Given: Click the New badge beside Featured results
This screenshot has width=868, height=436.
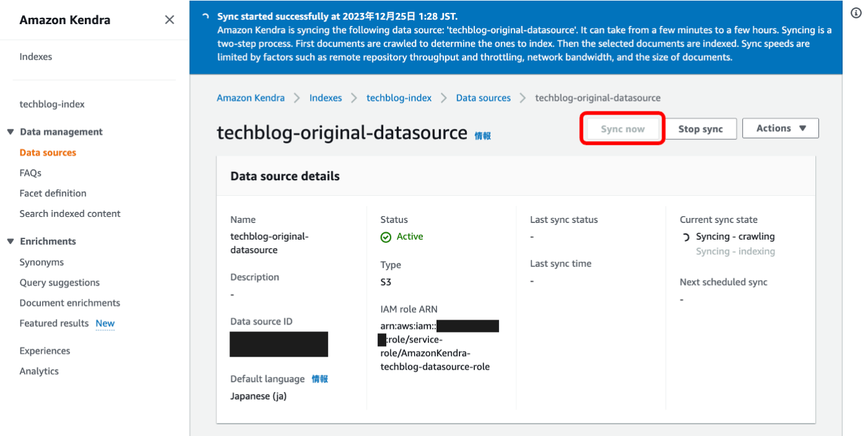Looking at the screenshot, I should pos(105,323).
